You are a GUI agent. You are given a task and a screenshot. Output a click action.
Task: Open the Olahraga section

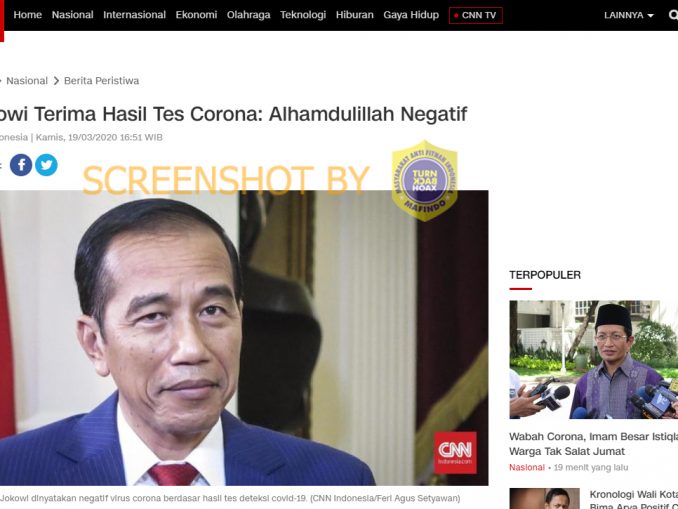(x=249, y=15)
